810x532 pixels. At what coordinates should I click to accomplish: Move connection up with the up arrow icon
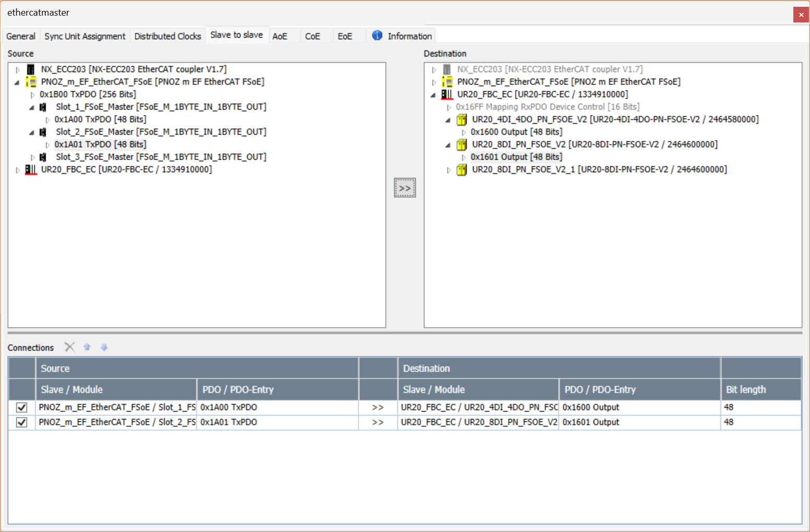pyautogui.click(x=87, y=347)
